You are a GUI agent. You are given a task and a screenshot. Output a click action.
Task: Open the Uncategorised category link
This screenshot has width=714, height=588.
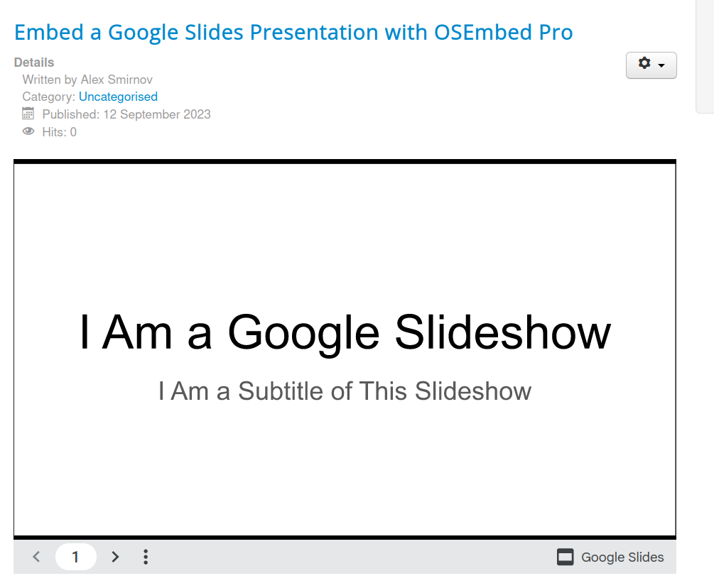118,97
